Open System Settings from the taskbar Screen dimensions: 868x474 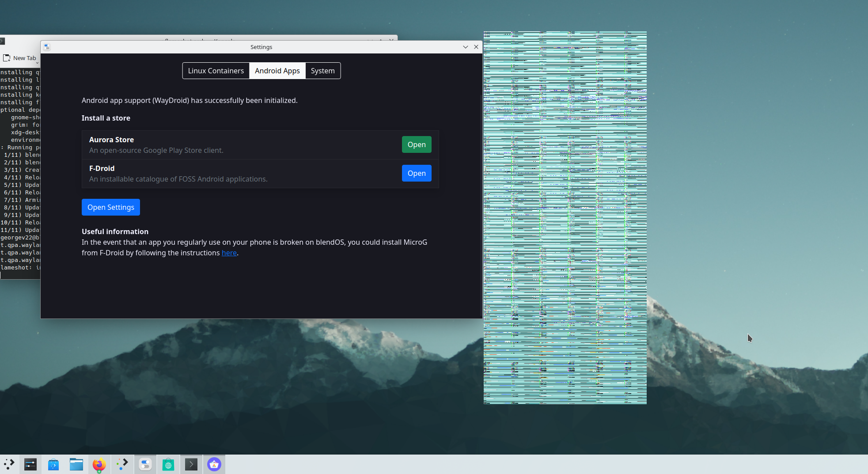30,464
